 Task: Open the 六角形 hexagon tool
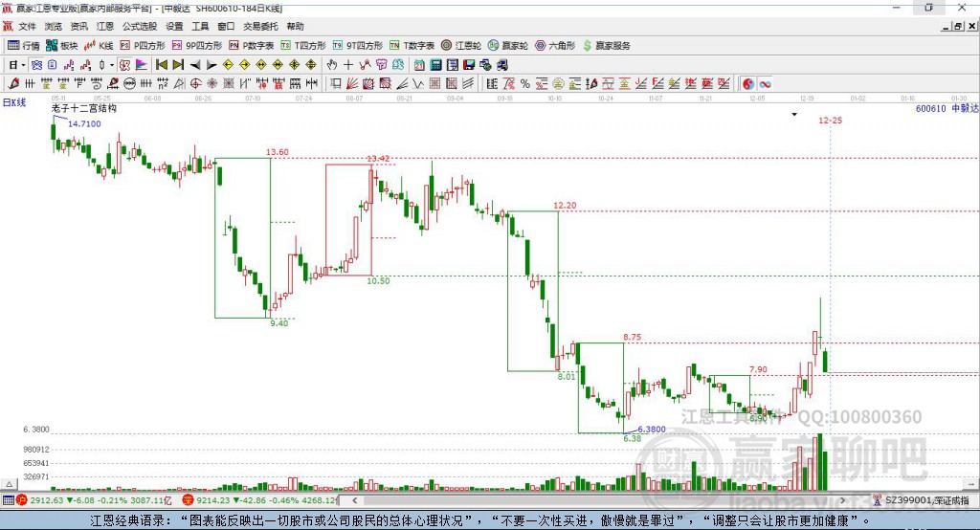click(x=555, y=46)
